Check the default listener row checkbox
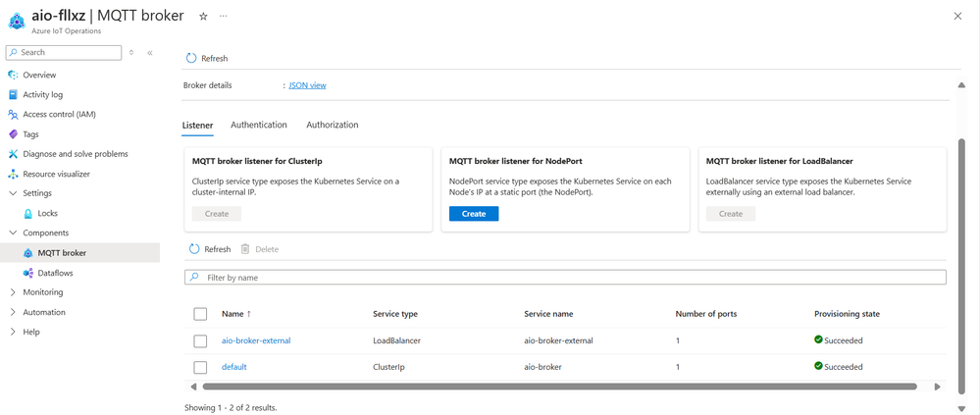The image size is (980, 415). 200,367
